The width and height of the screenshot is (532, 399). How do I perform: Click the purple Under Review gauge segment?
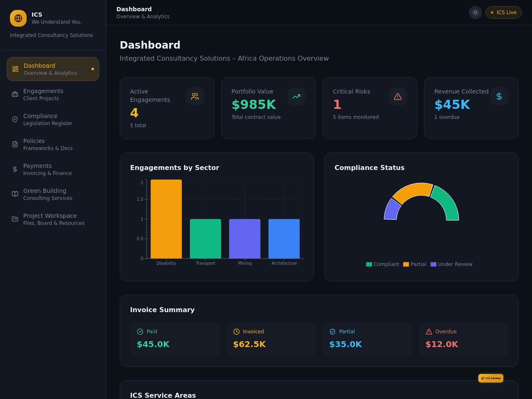(392, 210)
